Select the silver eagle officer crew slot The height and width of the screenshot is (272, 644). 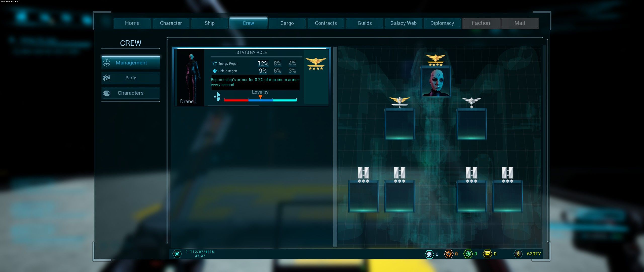coord(472,124)
